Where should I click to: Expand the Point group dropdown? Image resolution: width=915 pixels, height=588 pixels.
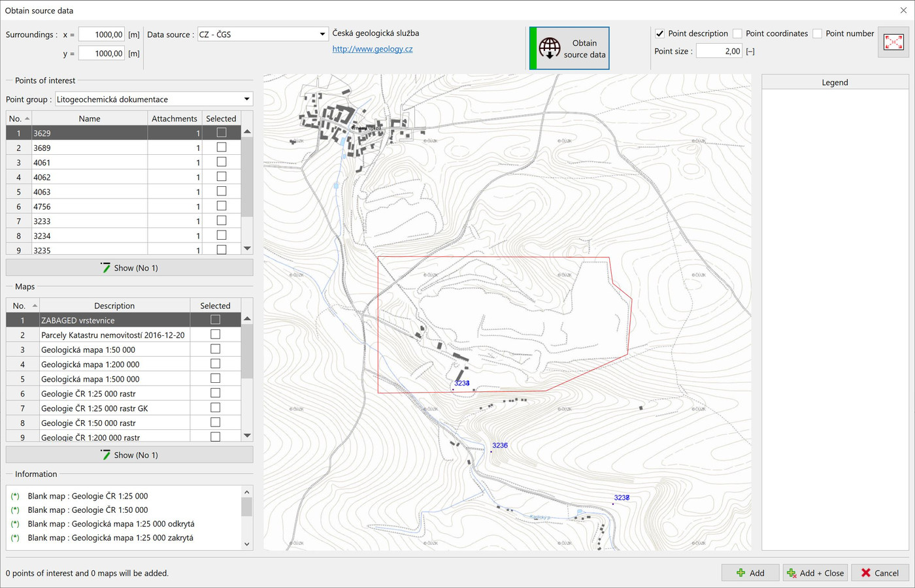[154, 99]
